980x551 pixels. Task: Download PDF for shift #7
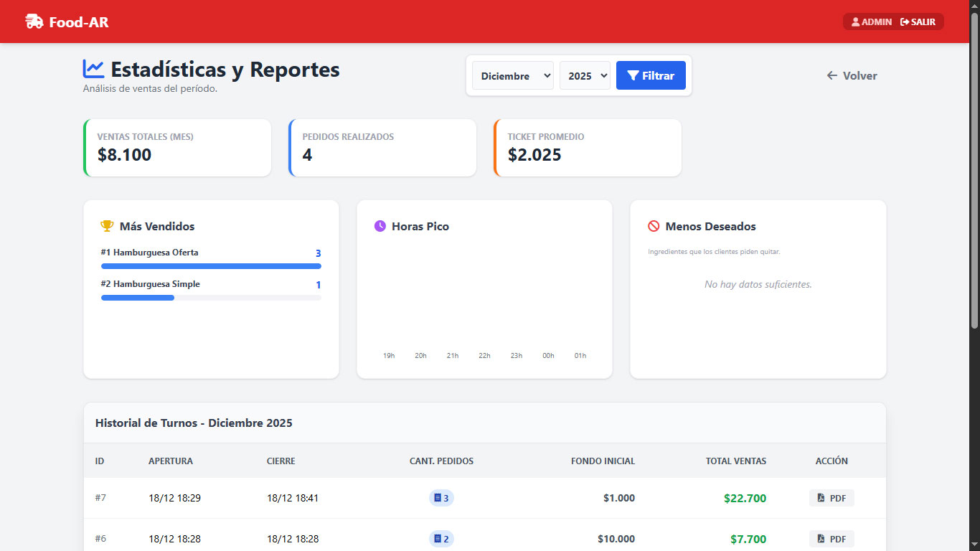(x=831, y=498)
